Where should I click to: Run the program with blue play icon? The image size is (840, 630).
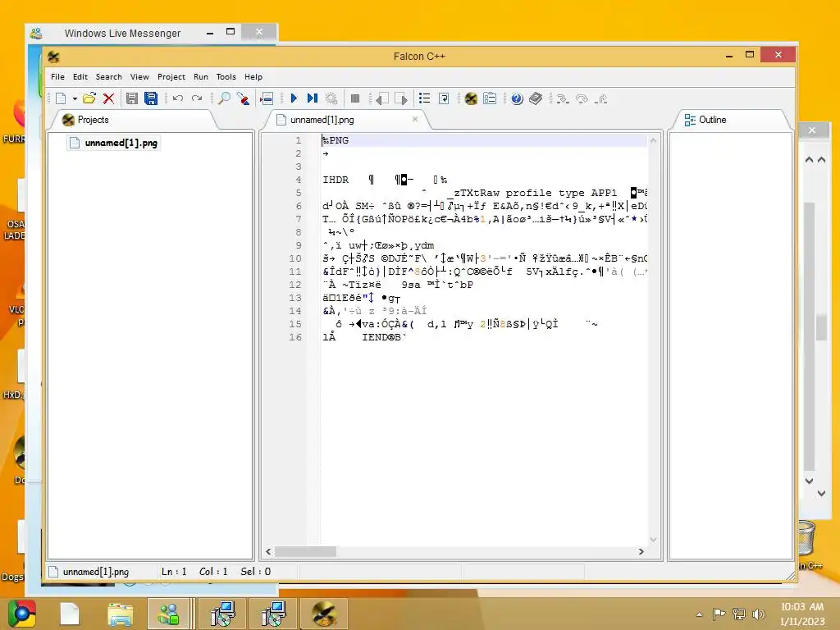pos(294,98)
